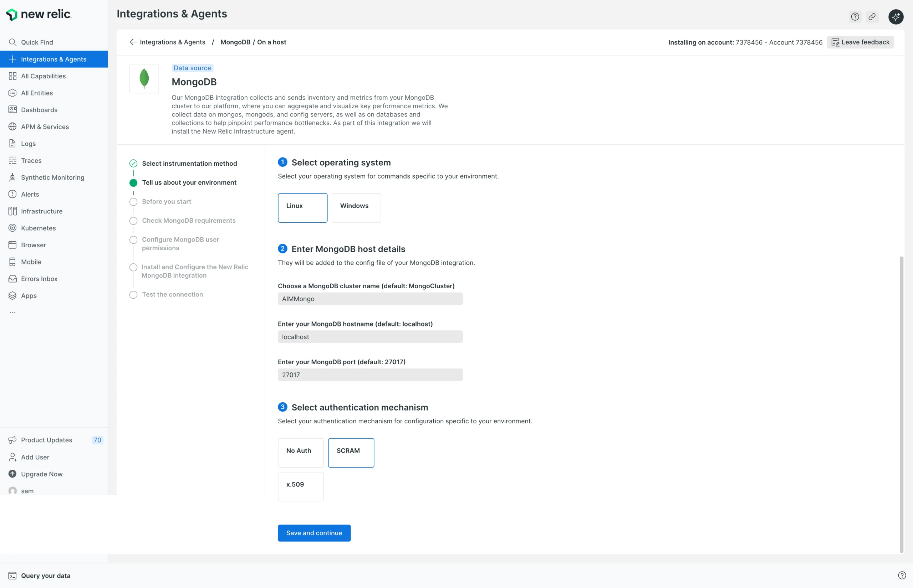
Task: Click the Product Updates megaphone icon
Action: (12, 440)
